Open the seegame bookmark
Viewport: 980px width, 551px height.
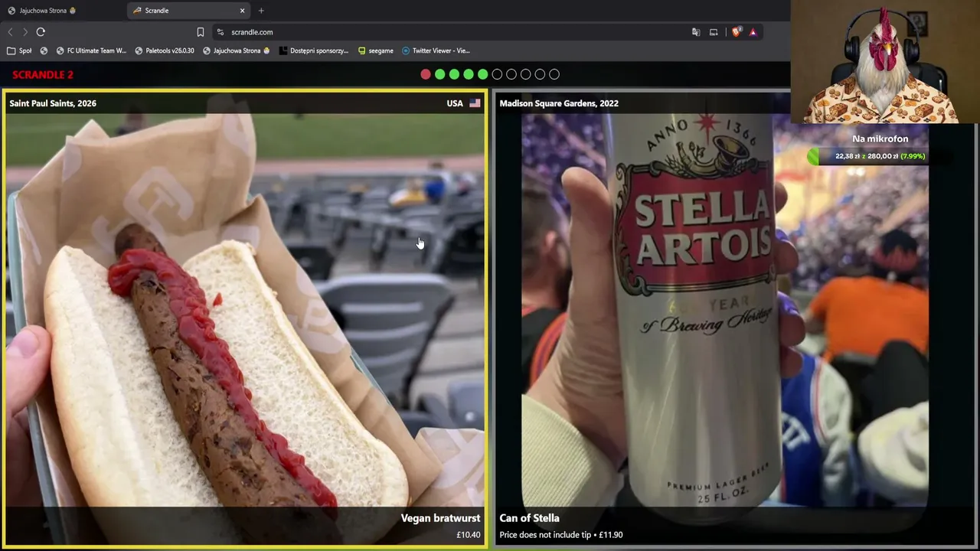click(x=376, y=51)
